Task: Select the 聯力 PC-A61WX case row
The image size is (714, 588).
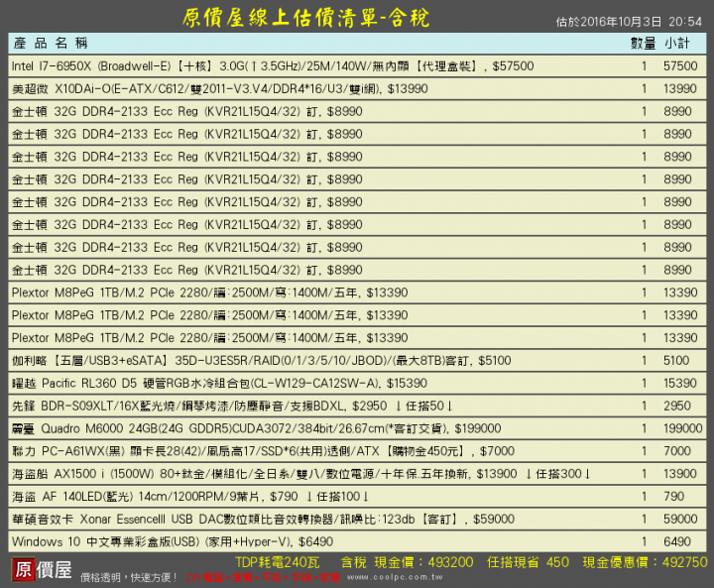Action: [357, 451]
